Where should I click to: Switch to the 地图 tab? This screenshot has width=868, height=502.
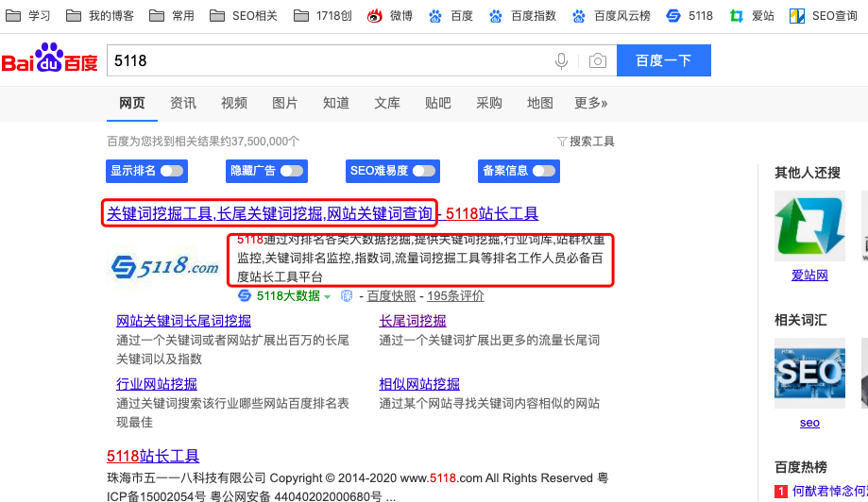click(x=539, y=103)
